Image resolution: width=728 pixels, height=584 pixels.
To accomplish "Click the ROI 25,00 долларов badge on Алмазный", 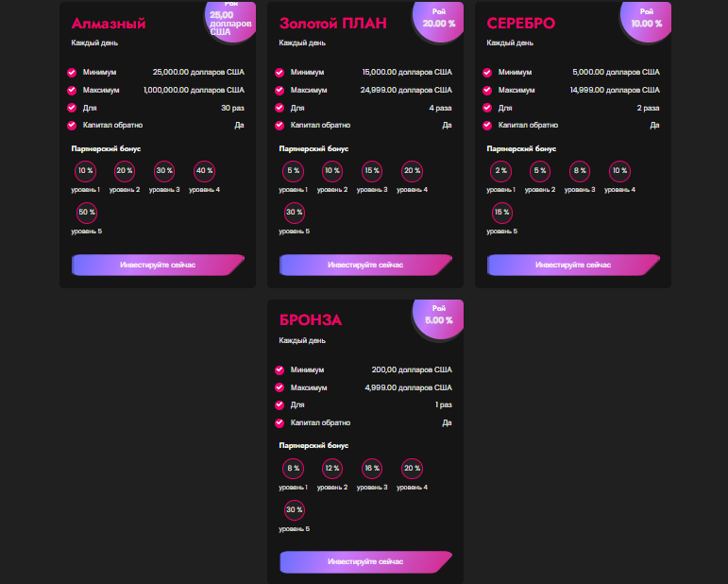I will coord(230,22).
